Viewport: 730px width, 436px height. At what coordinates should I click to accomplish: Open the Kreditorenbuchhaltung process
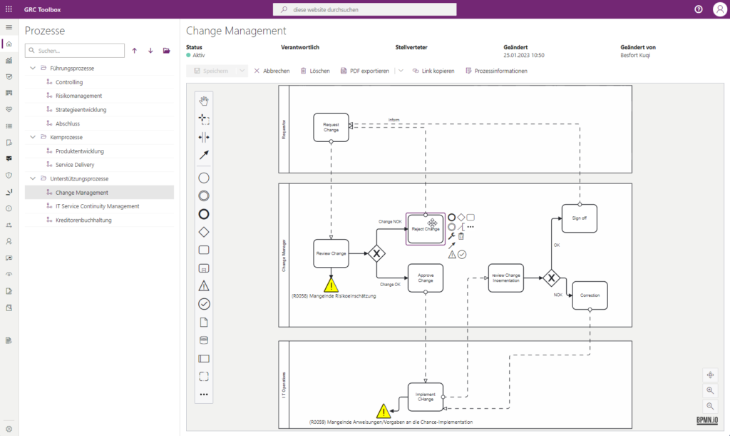pos(84,220)
